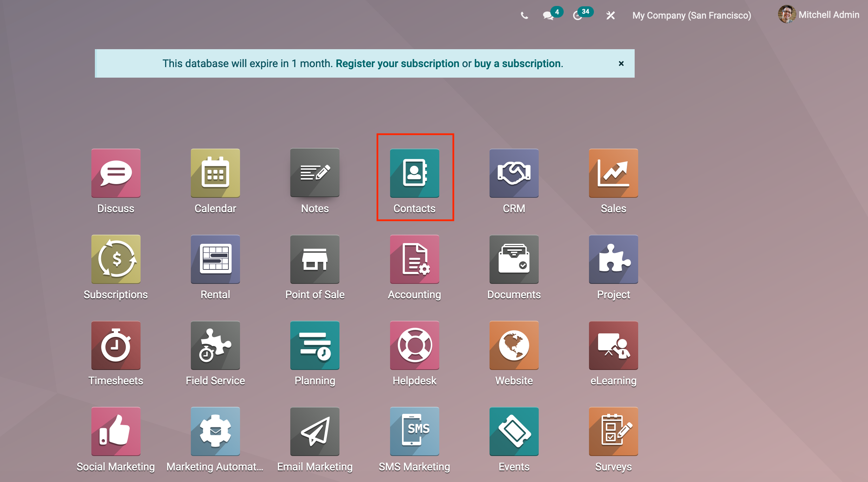Click Register your subscription link
Screen dimensions: 868x482
[397, 64]
